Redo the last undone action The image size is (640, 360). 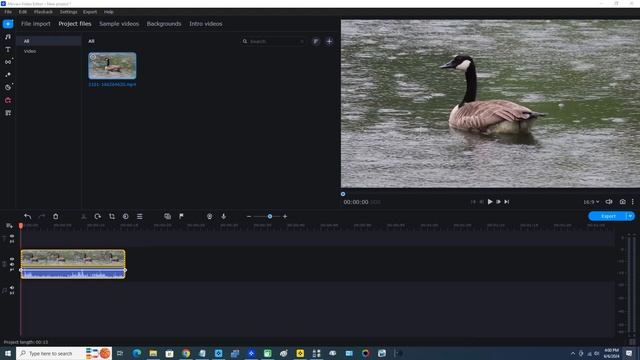coord(42,216)
